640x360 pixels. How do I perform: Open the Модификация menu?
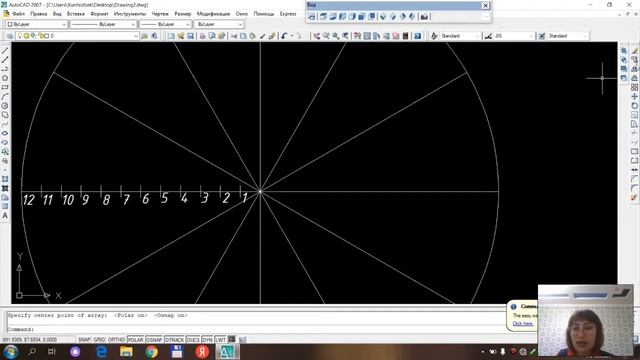[x=213, y=14]
